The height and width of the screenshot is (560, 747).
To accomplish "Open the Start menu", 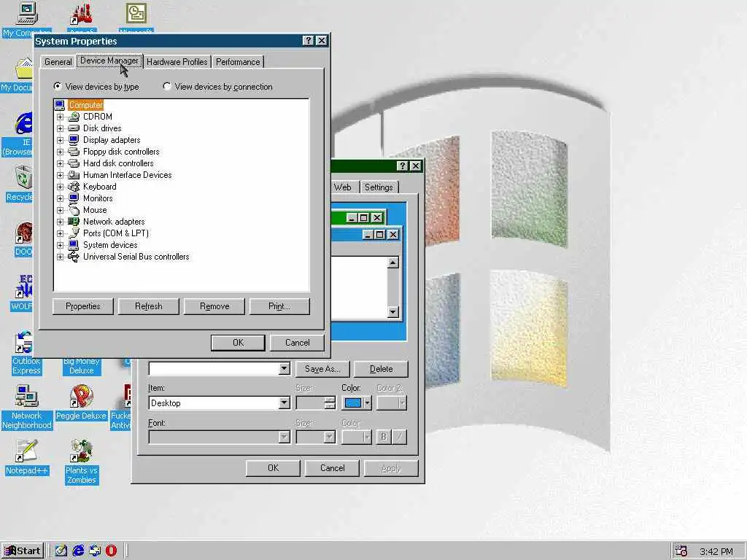I will click(23, 551).
